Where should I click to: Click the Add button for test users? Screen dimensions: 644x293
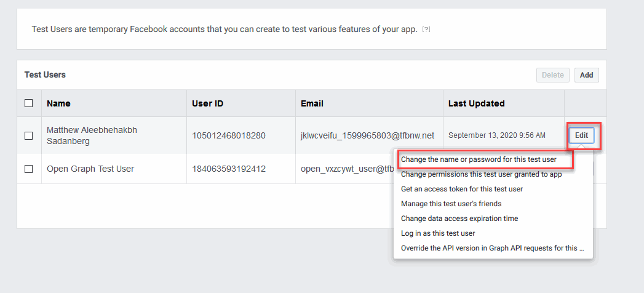(587, 75)
